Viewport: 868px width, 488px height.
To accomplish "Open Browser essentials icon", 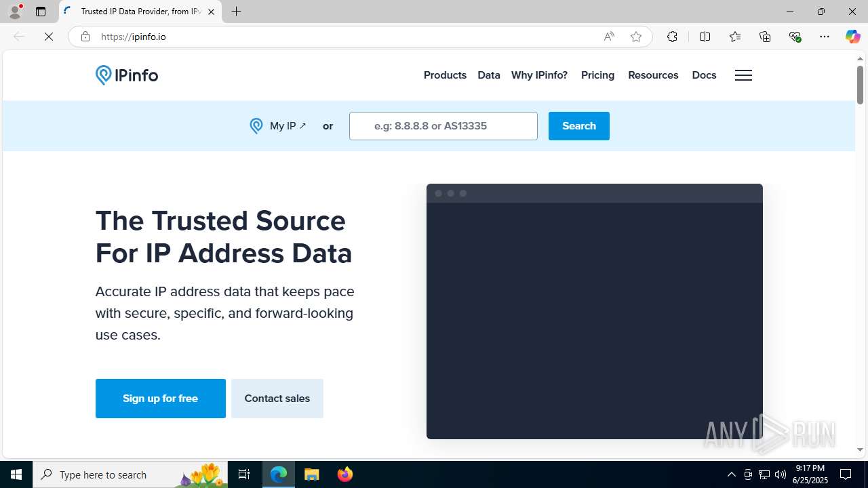I will (x=795, y=37).
